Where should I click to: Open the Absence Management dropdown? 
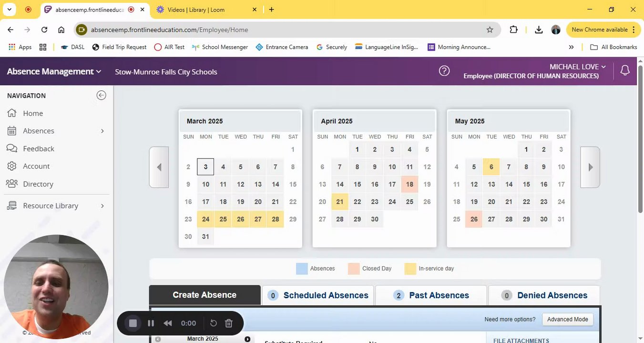[54, 71]
